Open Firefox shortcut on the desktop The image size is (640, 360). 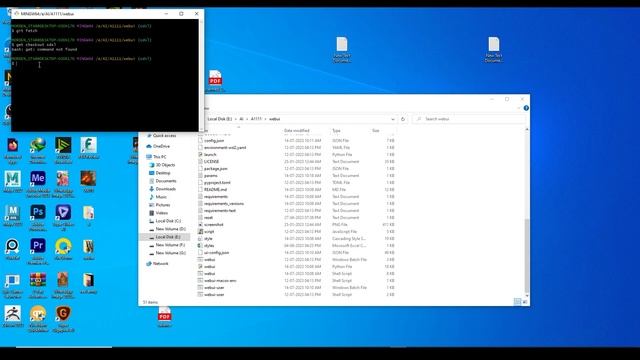click(x=13, y=145)
